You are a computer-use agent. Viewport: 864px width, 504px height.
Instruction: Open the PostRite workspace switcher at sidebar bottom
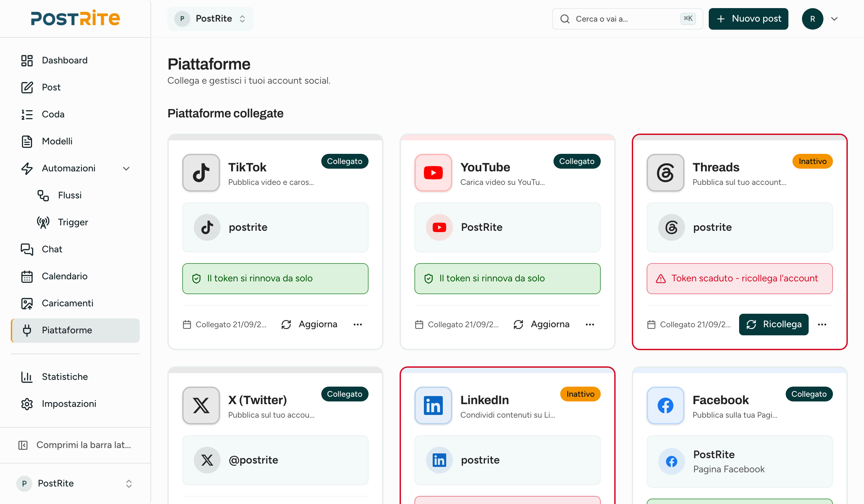coord(75,483)
